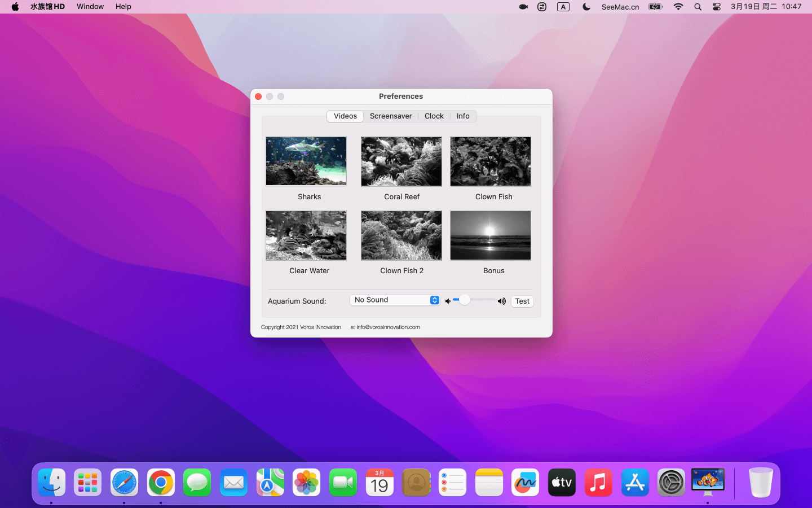Choose the Coral Reef video thumbnail
Screen dimensions: 812x508
pos(401,161)
